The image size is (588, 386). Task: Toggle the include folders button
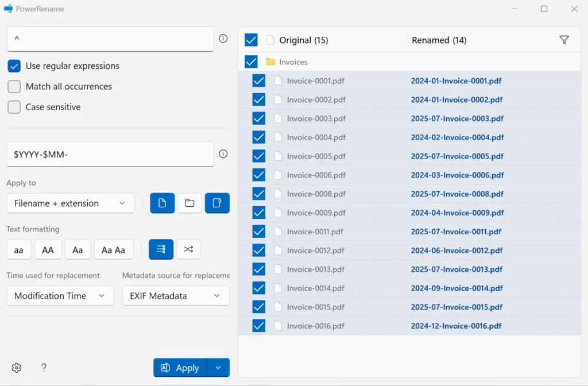(189, 203)
